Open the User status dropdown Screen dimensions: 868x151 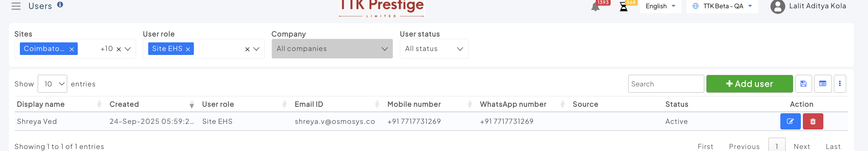pyautogui.click(x=434, y=49)
